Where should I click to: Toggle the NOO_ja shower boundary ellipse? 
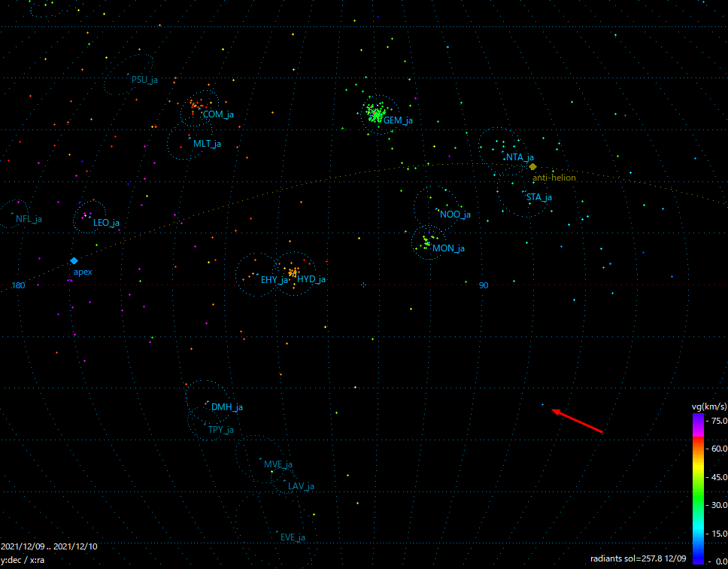[x=438, y=208]
